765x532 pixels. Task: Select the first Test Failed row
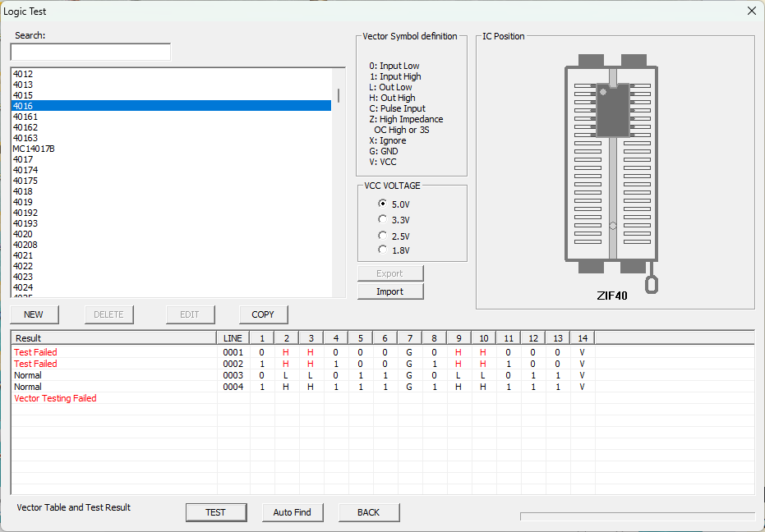point(36,352)
